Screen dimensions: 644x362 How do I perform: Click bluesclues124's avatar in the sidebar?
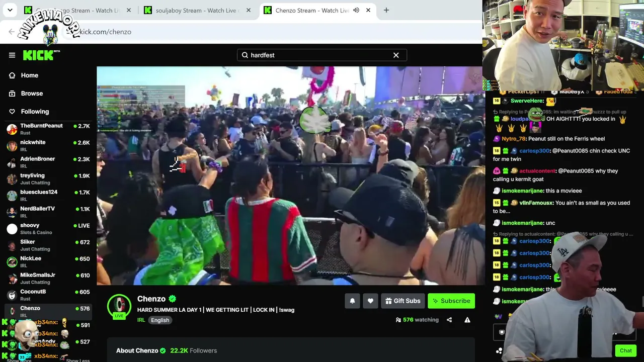pos(12,196)
